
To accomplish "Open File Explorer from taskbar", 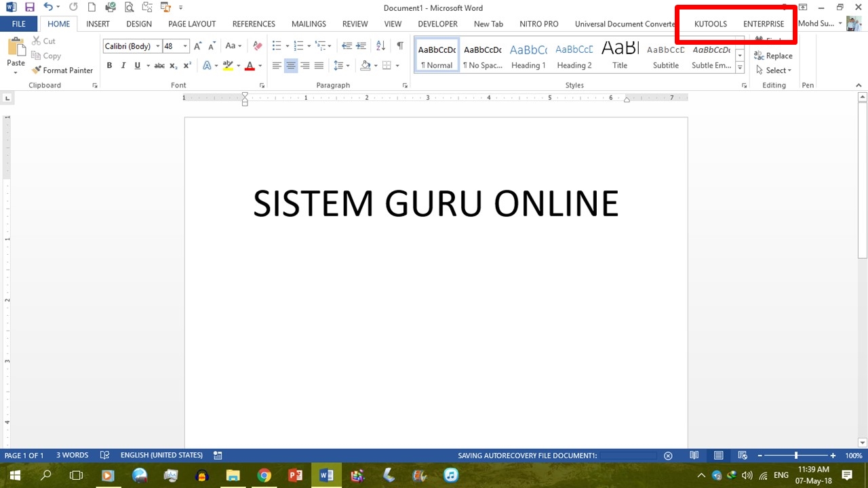I will point(233,475).
